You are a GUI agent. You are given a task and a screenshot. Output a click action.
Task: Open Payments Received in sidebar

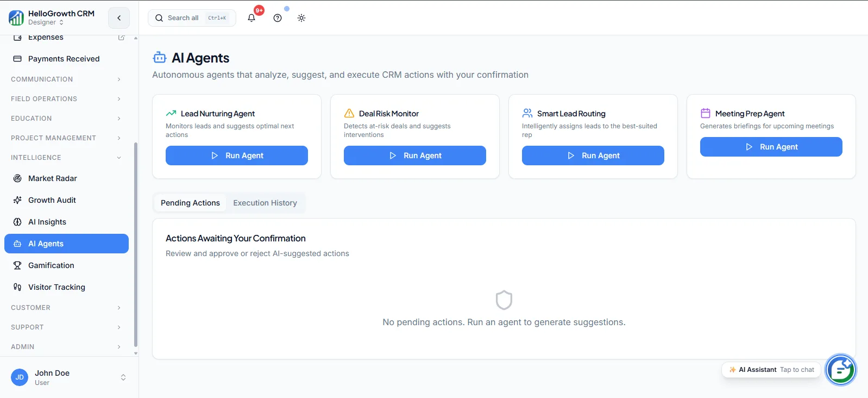pyautogui.click(x=66, y=59)
